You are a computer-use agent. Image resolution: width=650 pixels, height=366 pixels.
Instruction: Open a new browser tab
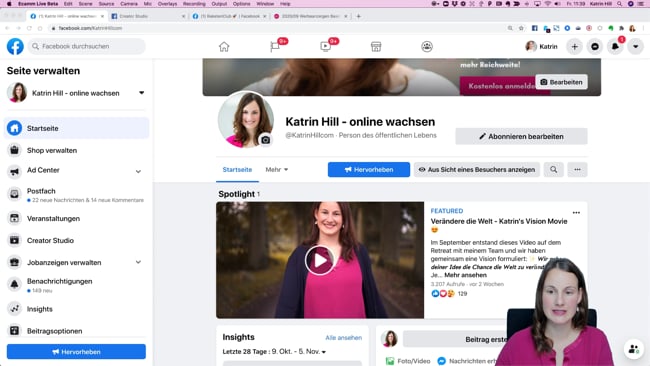tap(359, 16)
